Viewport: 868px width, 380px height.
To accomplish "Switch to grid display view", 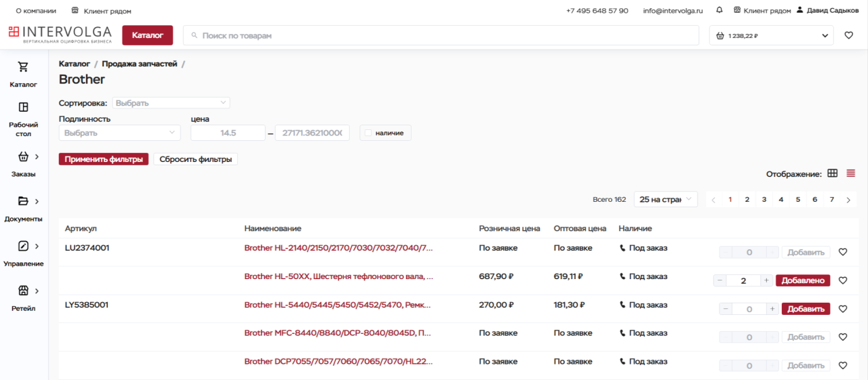I will [833, 173].
